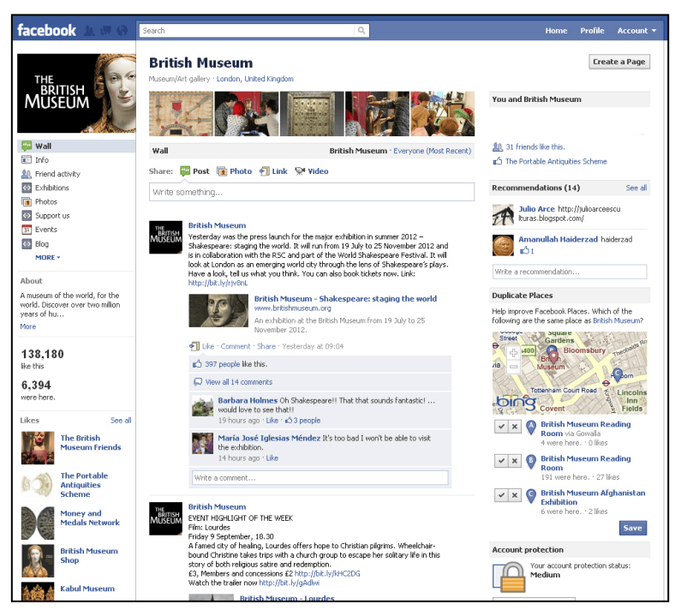The width and height of the screenshot is (687, 616).
Task: Zoom out on the Bing map
Action: [513, 367]
